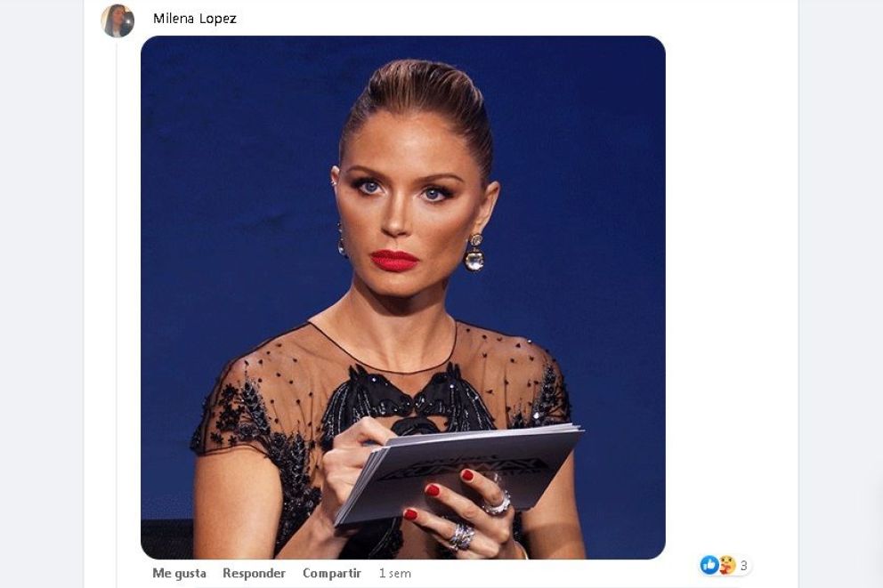Open the 1 sem timestamp link

394,574
